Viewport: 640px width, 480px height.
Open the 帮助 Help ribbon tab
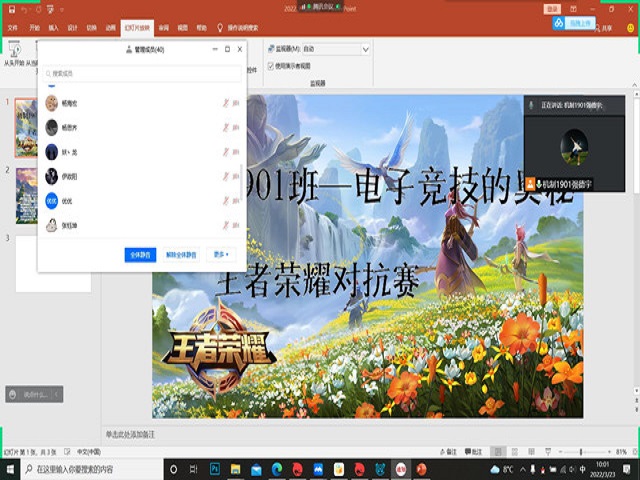tap(202, 28)
